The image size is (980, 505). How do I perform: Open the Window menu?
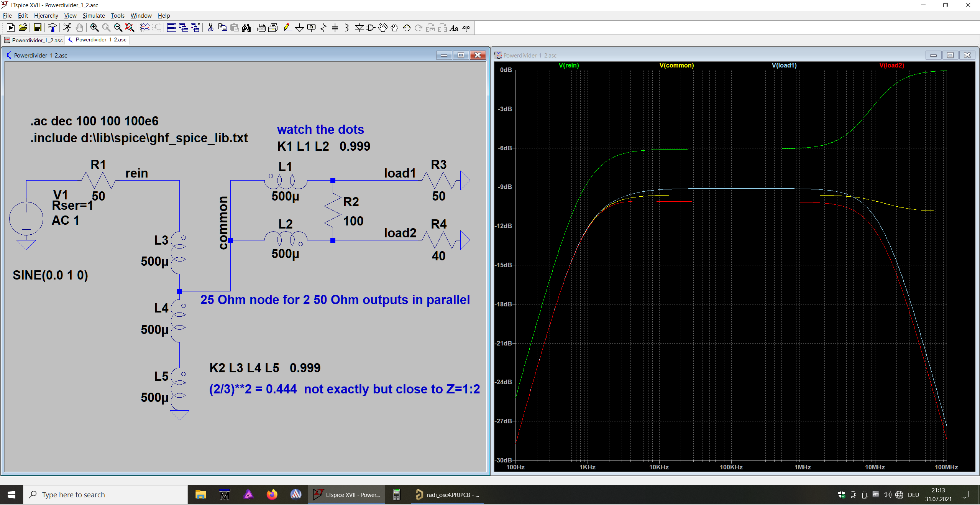pyautogui.click(x=141, y=15)
